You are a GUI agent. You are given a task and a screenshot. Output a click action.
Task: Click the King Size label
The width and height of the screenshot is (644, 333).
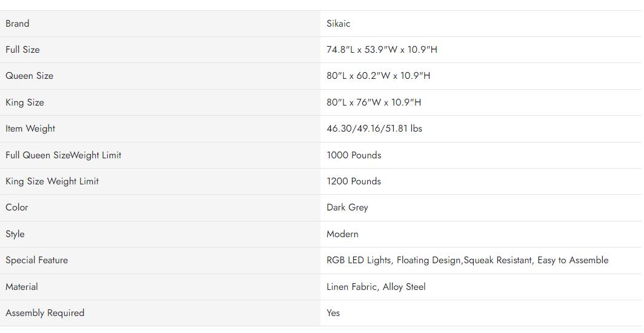tap(25, 103)
